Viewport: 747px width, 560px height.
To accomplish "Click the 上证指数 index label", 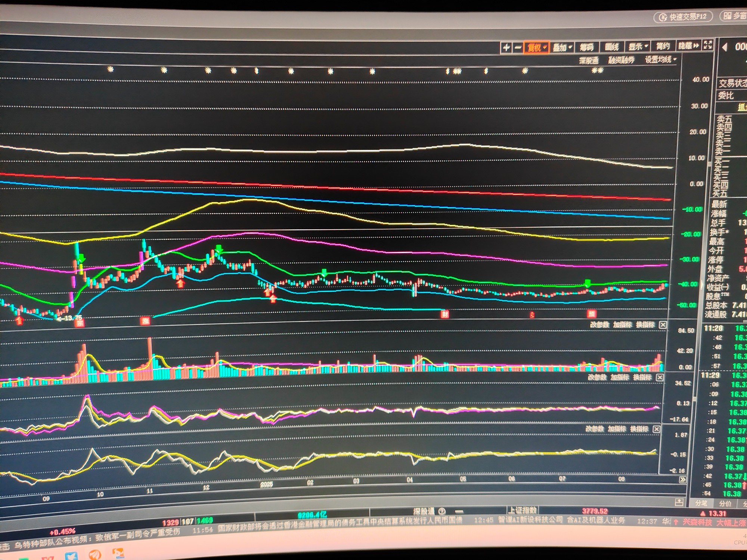I will (x=523, y=510).
